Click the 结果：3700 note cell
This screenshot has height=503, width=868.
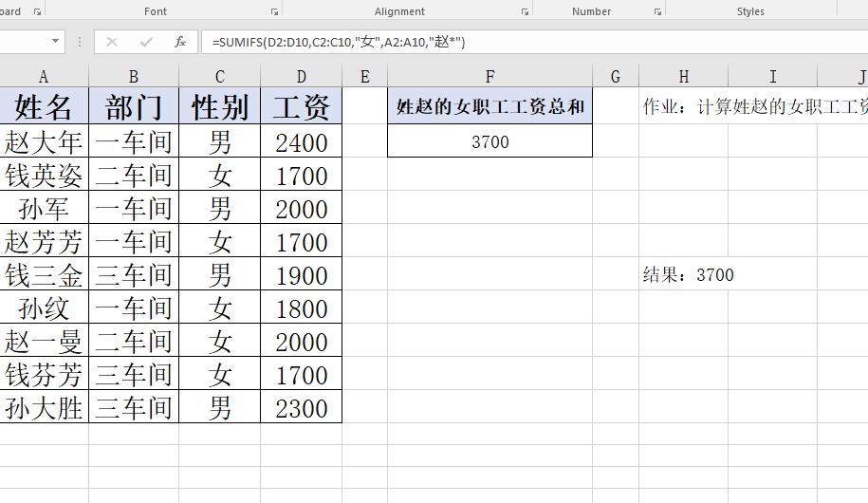click(688, 274)
